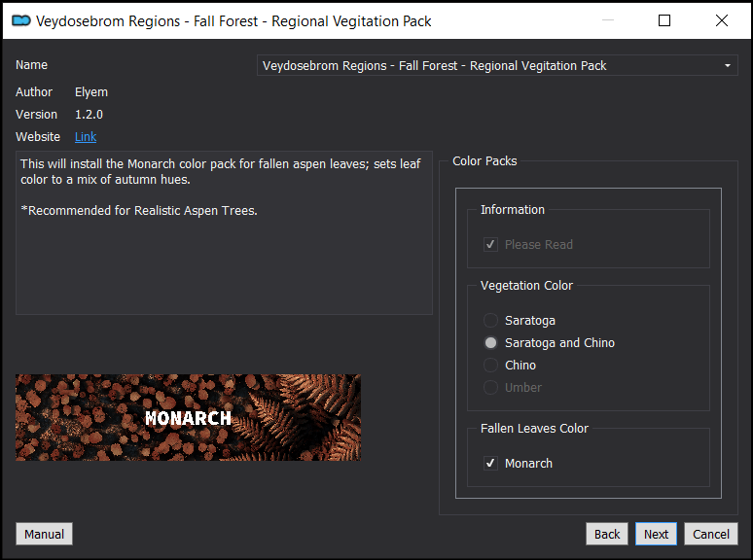Click the Vegetation Color group label
Image resolution: width=753 pixels, height=560 pixels.
click(x=526, y=286)
